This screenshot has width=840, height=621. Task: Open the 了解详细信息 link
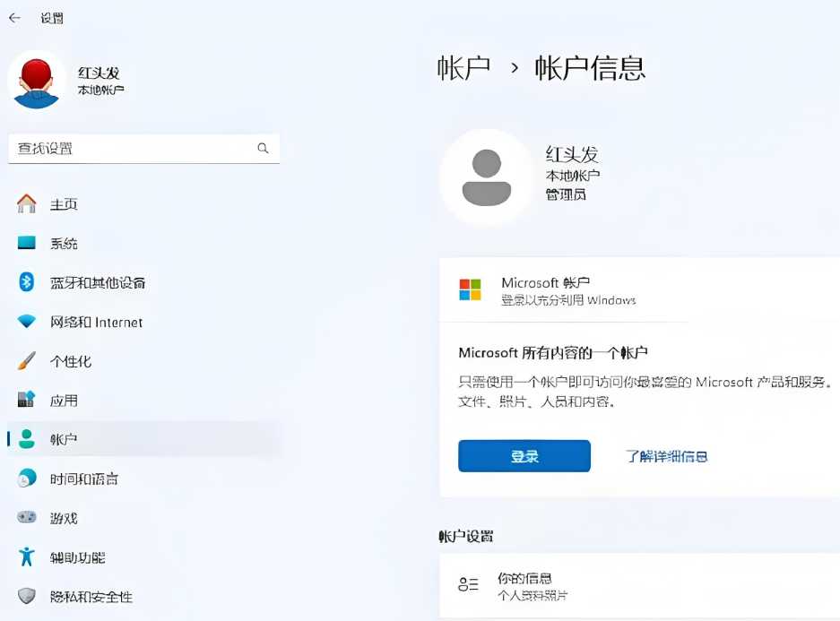pyautogui.click(x=666, y=456)
